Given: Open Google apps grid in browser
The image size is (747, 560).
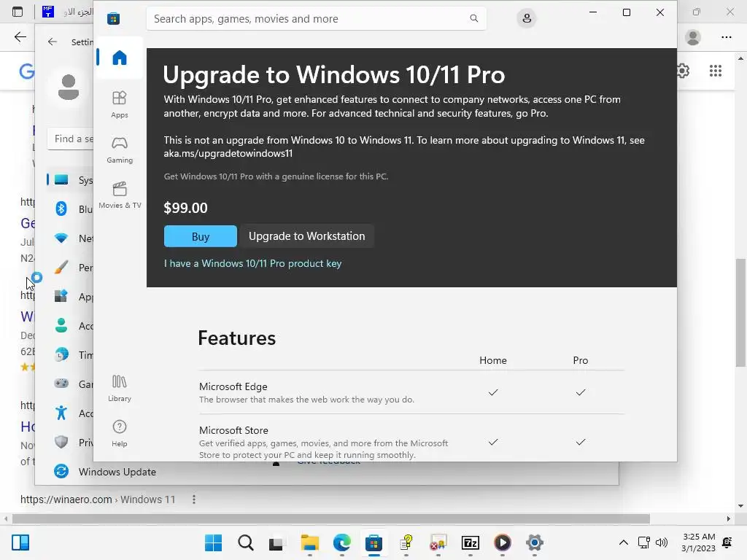Looking at the screenshot, I should pos(716,71).
